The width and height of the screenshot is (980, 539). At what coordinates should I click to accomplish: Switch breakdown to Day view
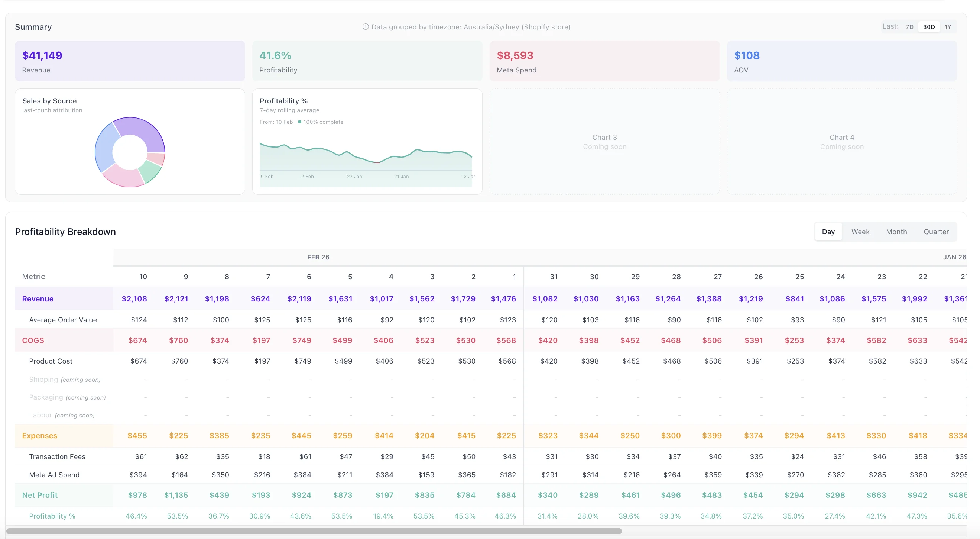click(828, 232)
